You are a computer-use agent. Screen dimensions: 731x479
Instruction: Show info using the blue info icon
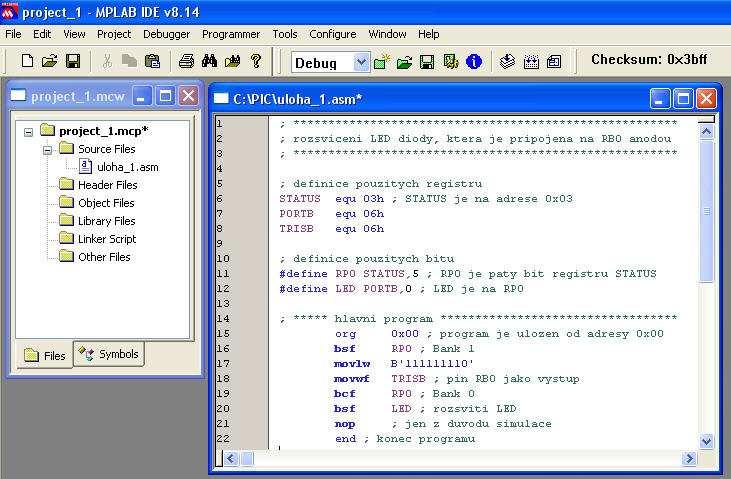(474, 62)
